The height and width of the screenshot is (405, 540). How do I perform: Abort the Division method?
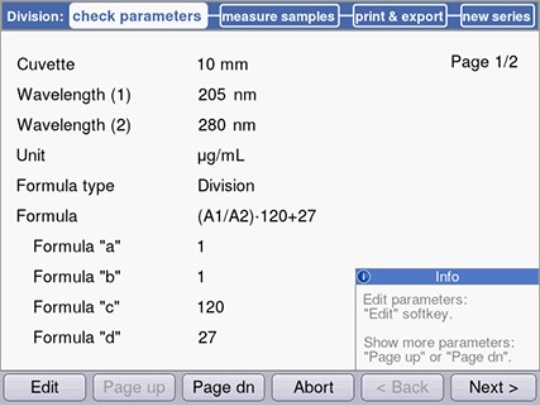[313, 387]
